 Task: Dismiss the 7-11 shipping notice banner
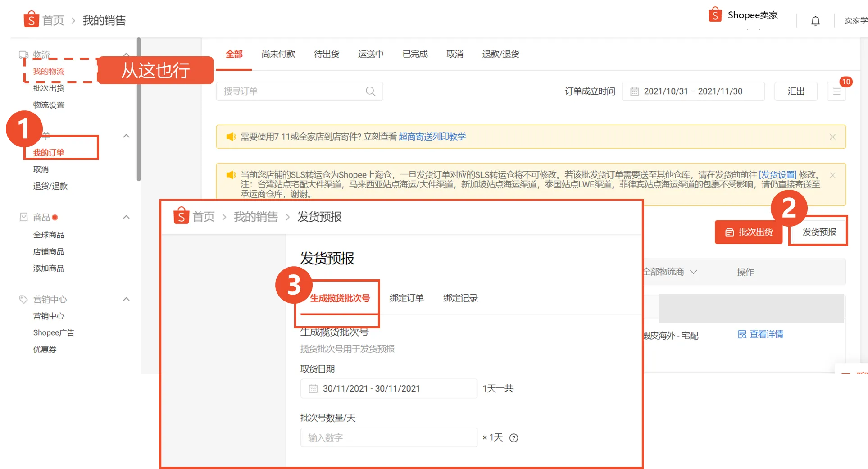(833, 137)
